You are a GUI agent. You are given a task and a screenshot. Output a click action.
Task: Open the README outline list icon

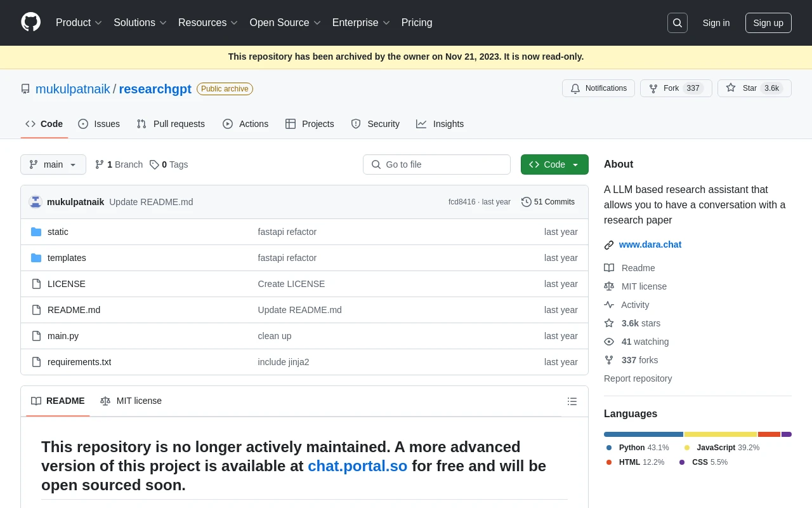tap(572, 401)
